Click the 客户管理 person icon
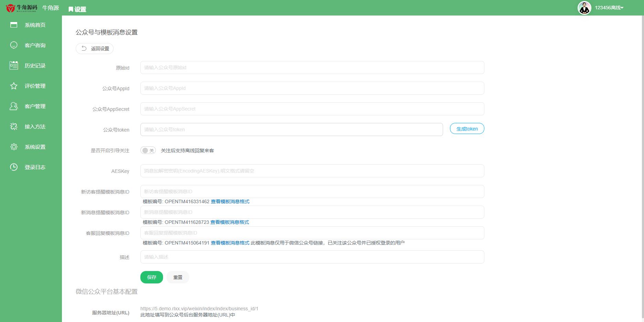Image resolution: width=644 pixels, height=322 pixels. (14, 106)
